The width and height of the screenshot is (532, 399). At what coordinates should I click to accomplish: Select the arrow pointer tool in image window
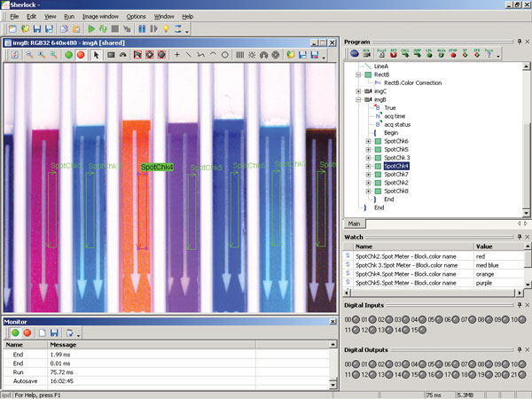pos(97,55)
